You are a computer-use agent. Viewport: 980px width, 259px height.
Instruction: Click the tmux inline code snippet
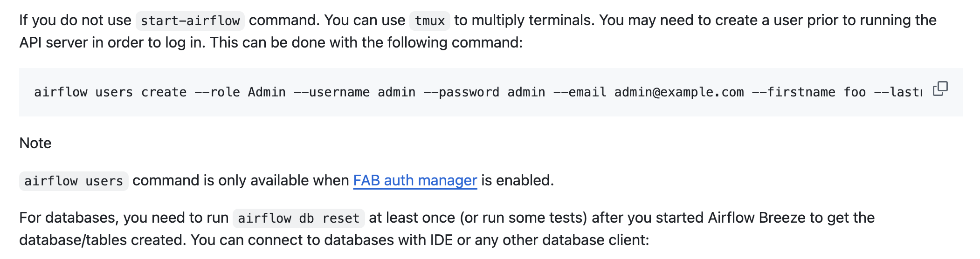tap(429, 21)
